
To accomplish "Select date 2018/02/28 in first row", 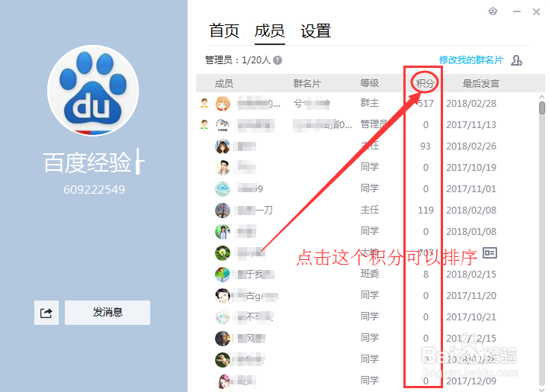I will pyautogui.click(x=471, y=104).
